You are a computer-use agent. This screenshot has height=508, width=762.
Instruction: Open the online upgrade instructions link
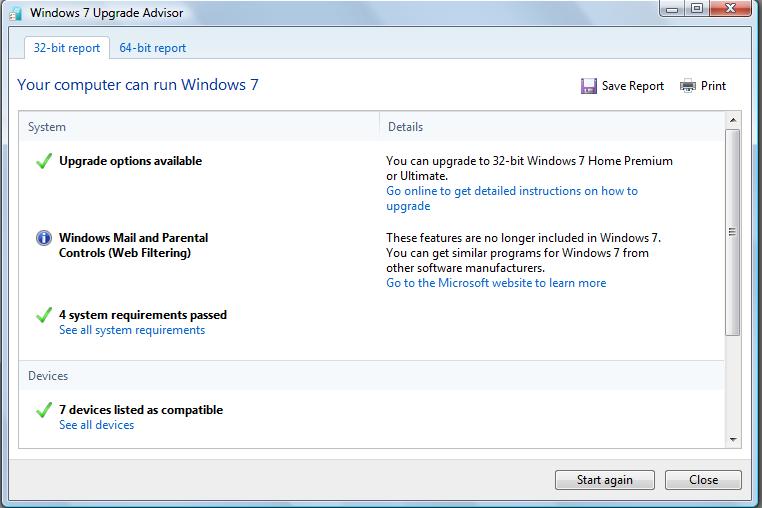point(512,198)
